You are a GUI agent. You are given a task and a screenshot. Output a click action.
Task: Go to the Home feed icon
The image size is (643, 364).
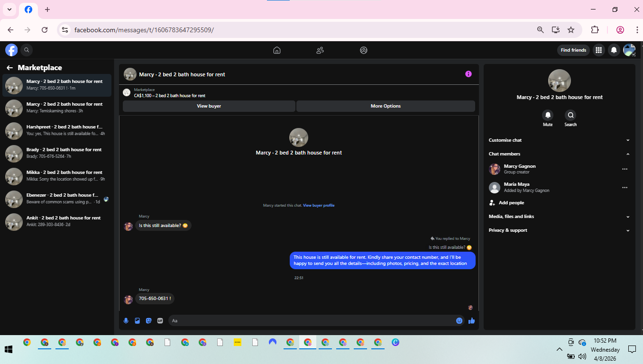click(x=277, y=50)
